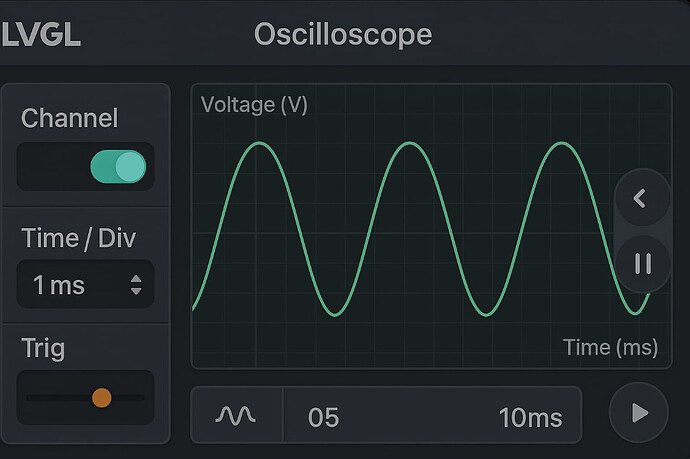
Task: Click the Time (ms) axis label
Action: coord(610,347)
